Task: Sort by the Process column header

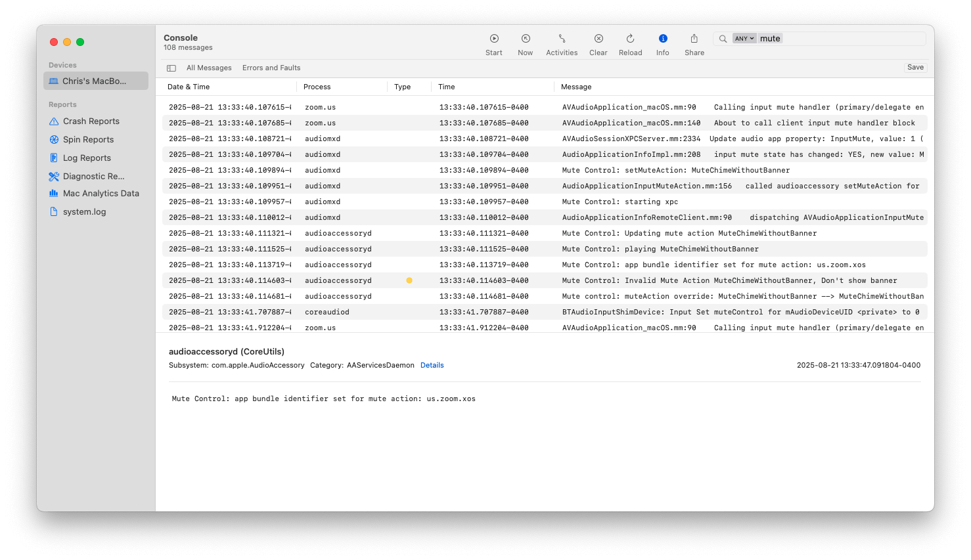Action: pyautogui.click(x=317, y=87)
